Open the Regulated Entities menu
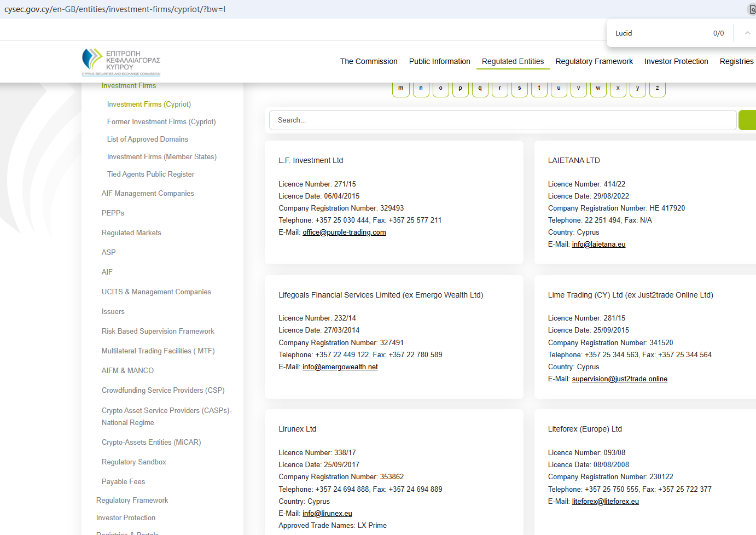Screen dimensions: 756x535 point(513,61)
